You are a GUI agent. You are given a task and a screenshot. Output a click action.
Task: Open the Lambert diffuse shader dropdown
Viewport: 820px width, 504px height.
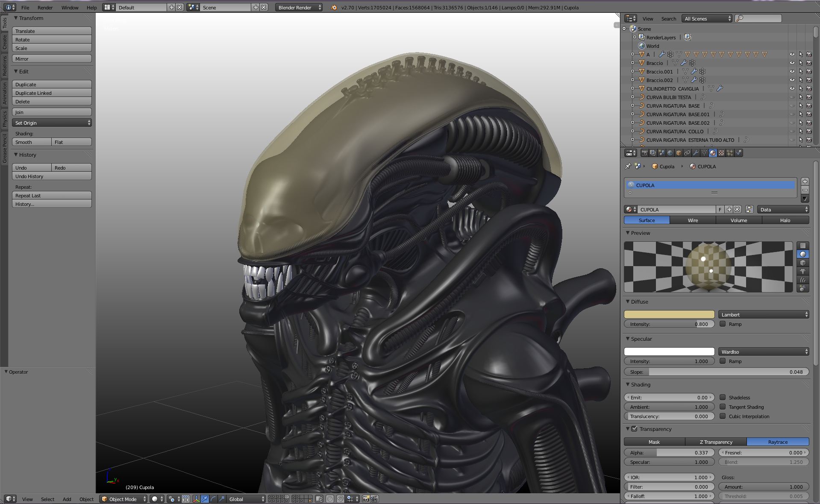(x=764, y=314)
